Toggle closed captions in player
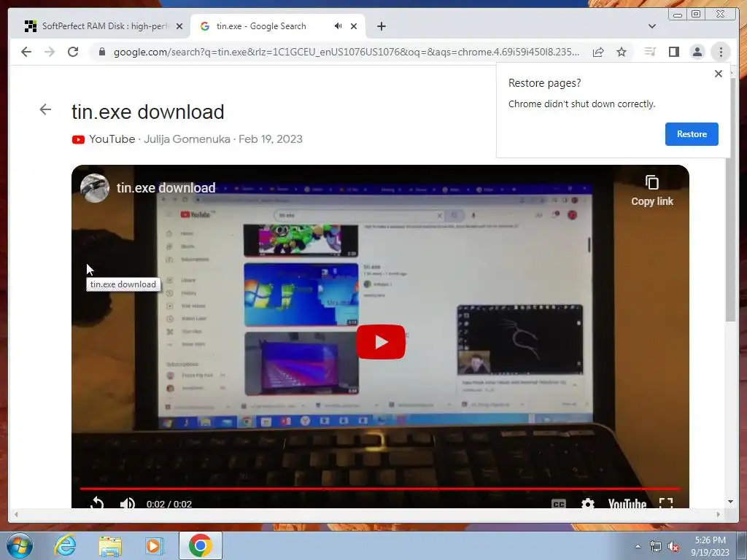 (x=558, y=503)
